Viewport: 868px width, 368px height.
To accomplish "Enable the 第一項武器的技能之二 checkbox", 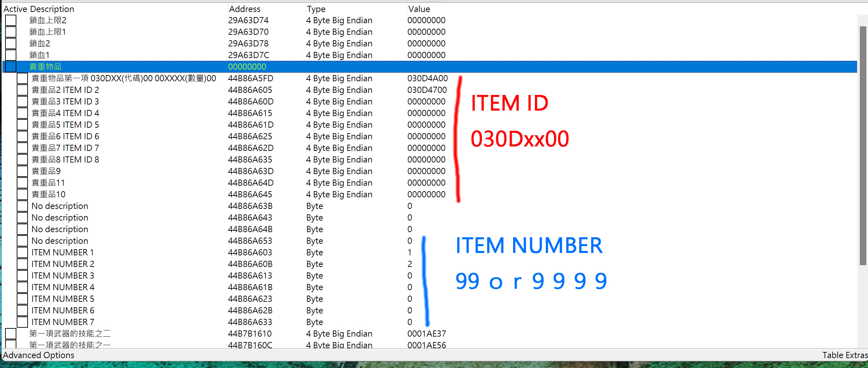I will click(11, 334).
